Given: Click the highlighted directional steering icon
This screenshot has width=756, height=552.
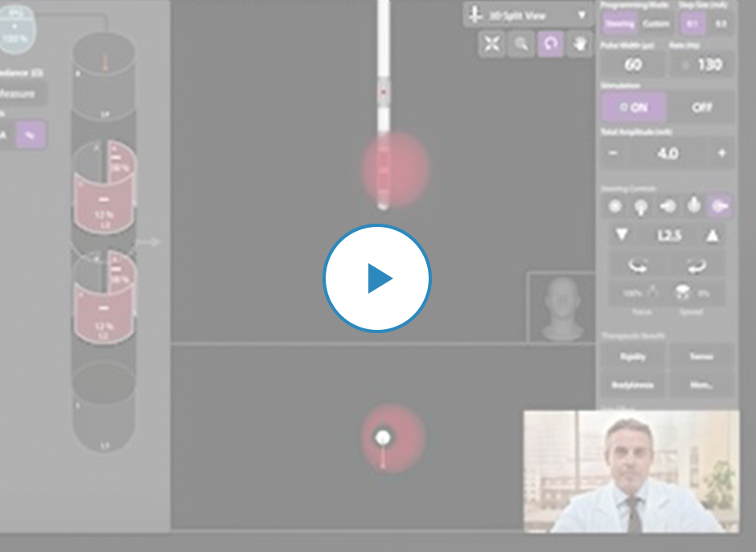Looking at the screenshot, I should (719, 206).
